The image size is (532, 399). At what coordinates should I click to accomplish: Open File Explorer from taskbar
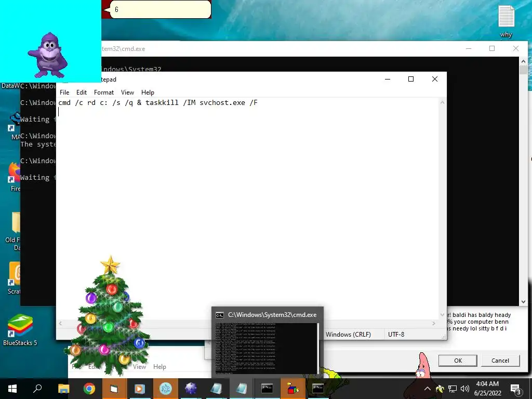point(63,389)
